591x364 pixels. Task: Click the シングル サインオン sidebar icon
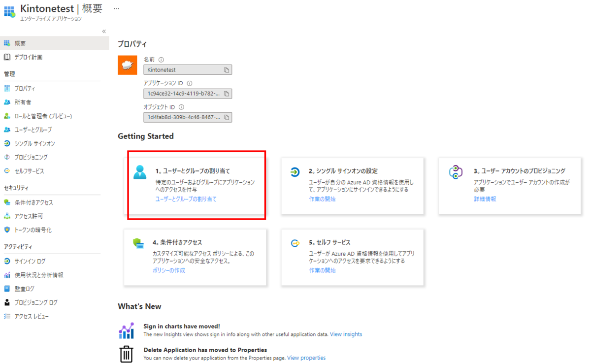click(7, 144)
